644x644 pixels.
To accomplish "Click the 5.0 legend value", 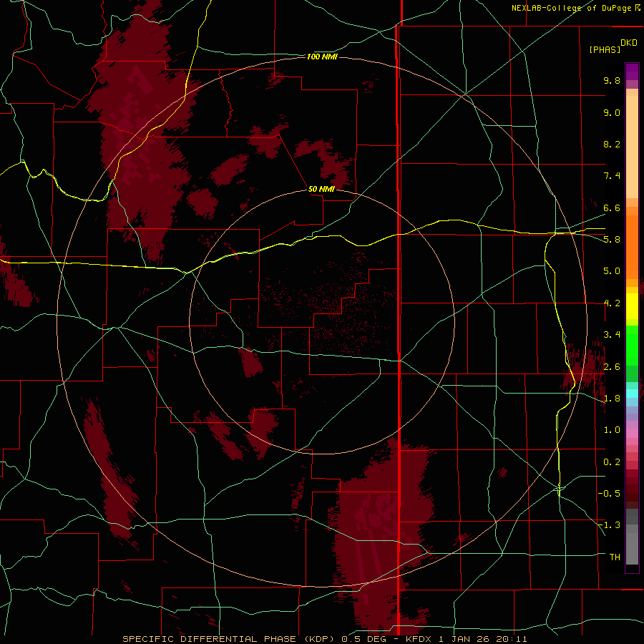I will [x=612, y=271].
